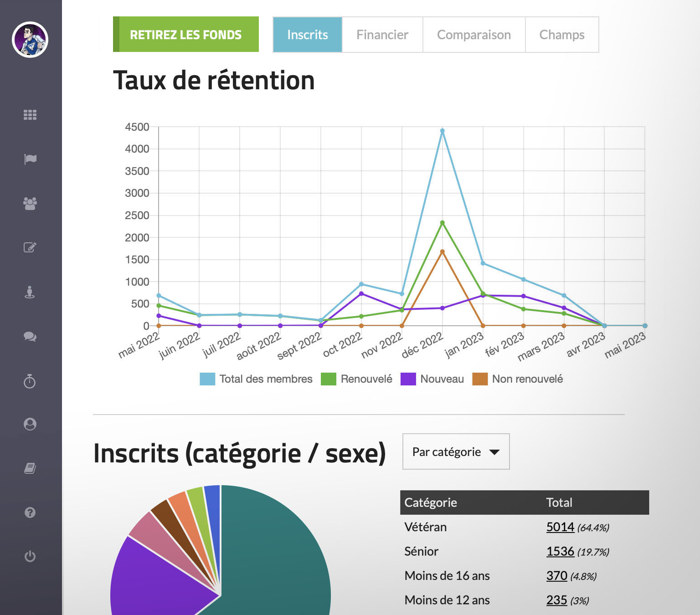Open the Vétéran total link showing 5014

[x=560, y=527]
